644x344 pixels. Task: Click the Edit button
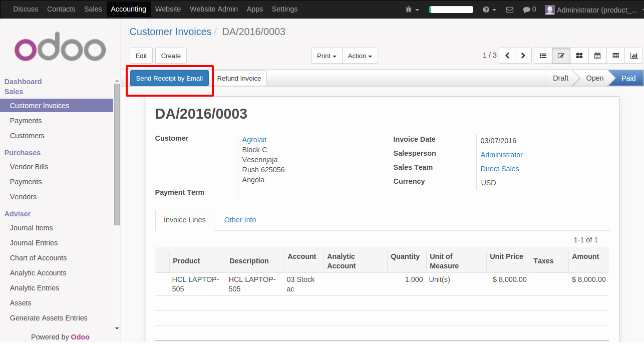tap(141, 56)
